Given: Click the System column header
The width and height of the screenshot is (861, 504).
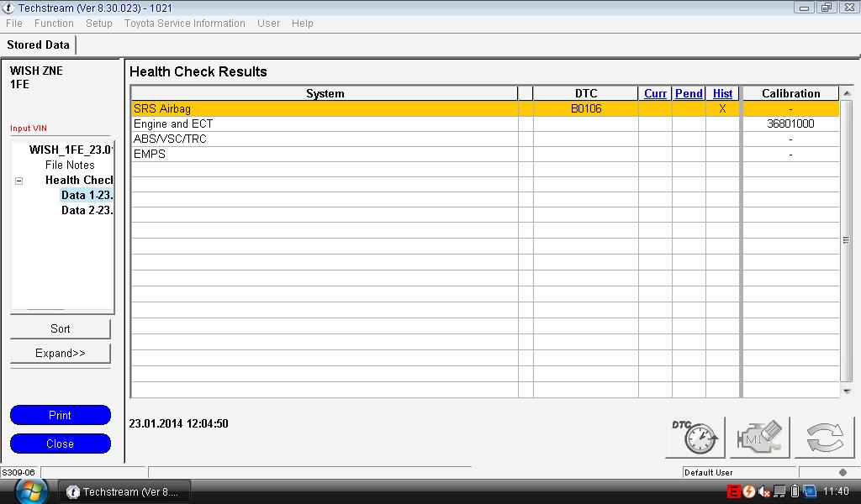Looking at the screenshot, I should click(x=325, y=94).
